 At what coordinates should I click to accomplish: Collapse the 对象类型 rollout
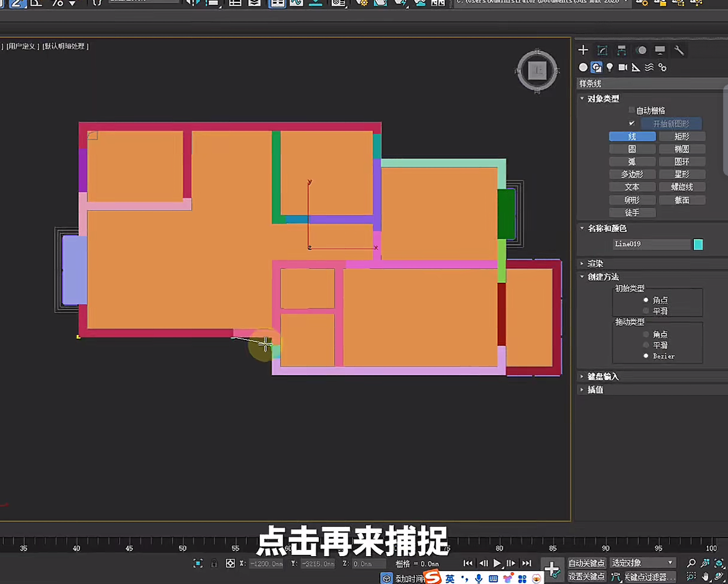pos(603,99)
